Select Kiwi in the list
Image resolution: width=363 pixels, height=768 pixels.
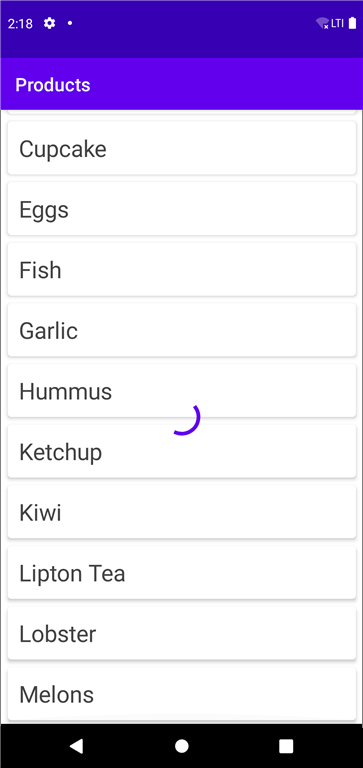click(182, 512)
